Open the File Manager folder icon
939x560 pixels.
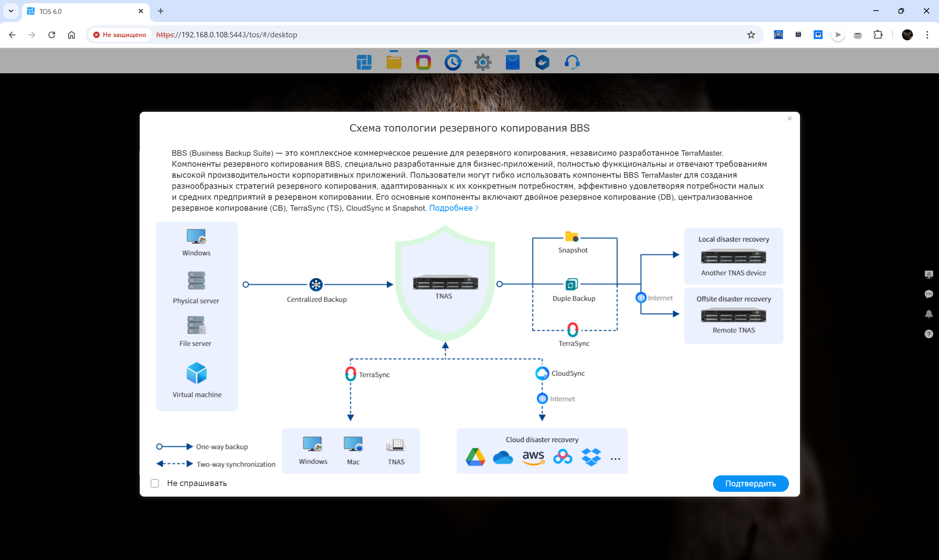tap(394, 62)
